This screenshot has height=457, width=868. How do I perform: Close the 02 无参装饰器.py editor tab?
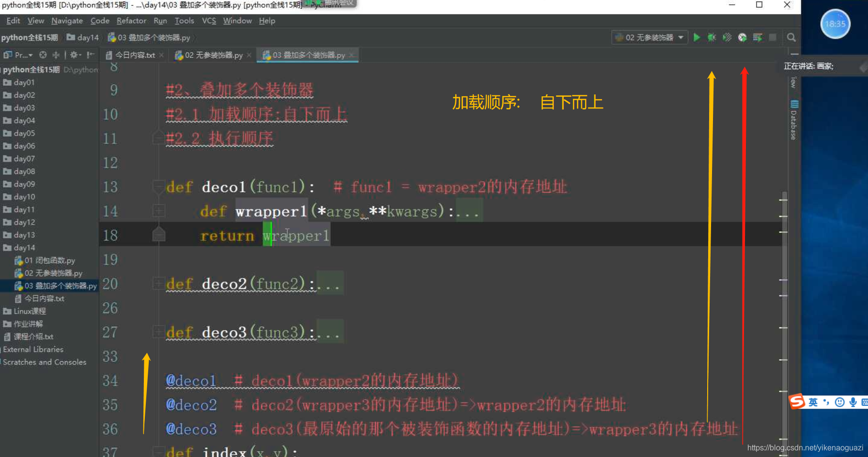tap(249, 55)
